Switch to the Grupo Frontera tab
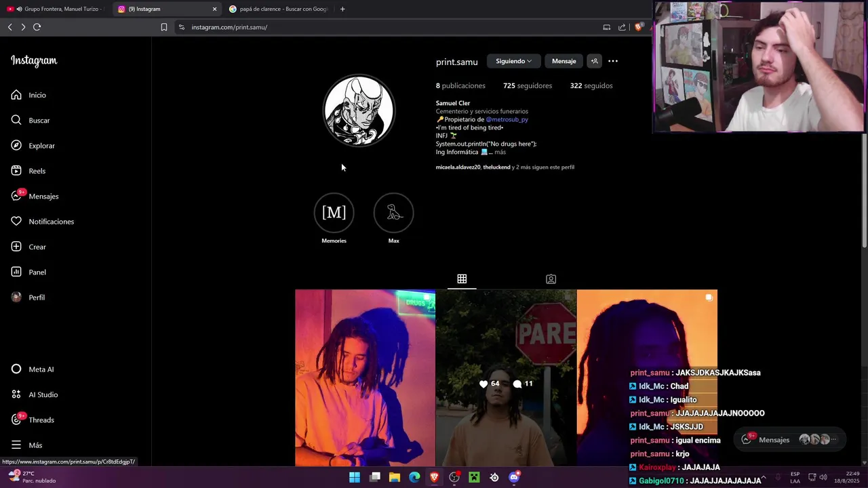The image size is (868, 488). [x=54, y=9]
